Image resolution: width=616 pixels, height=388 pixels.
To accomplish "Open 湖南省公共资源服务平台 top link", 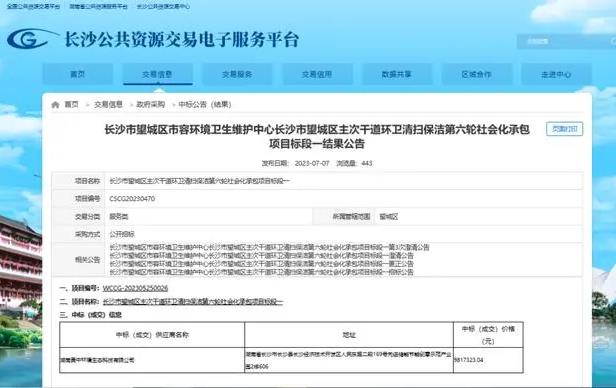I will pyautogui.click(x=99, y=7).
